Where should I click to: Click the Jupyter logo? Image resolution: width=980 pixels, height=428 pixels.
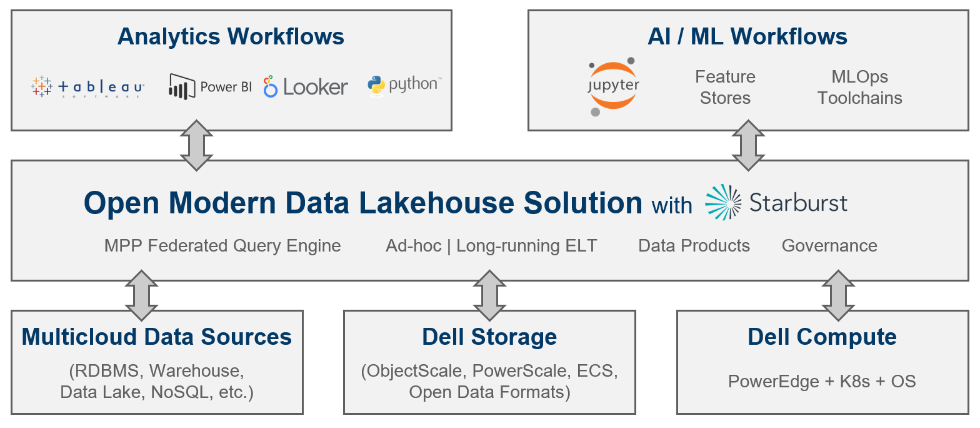612,87
